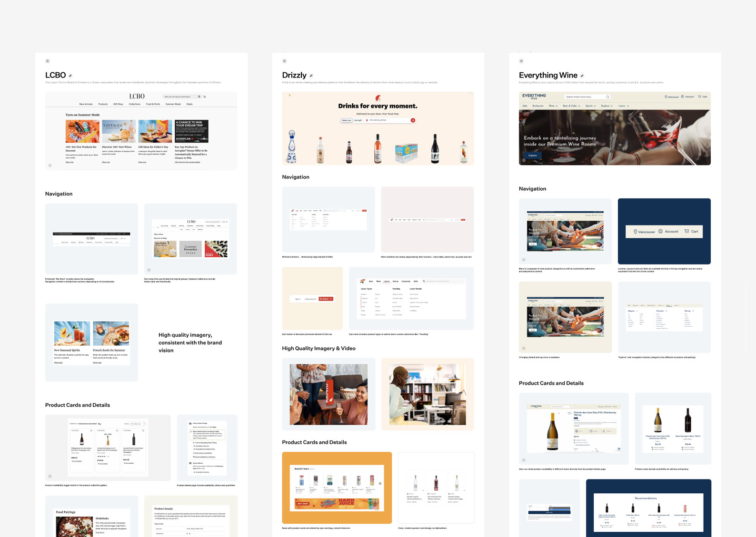Click the Account icon in the Everything Wine hero
The width and height of the screenshot is (756, 537).
pyautogui.click(x=682, y=97)
